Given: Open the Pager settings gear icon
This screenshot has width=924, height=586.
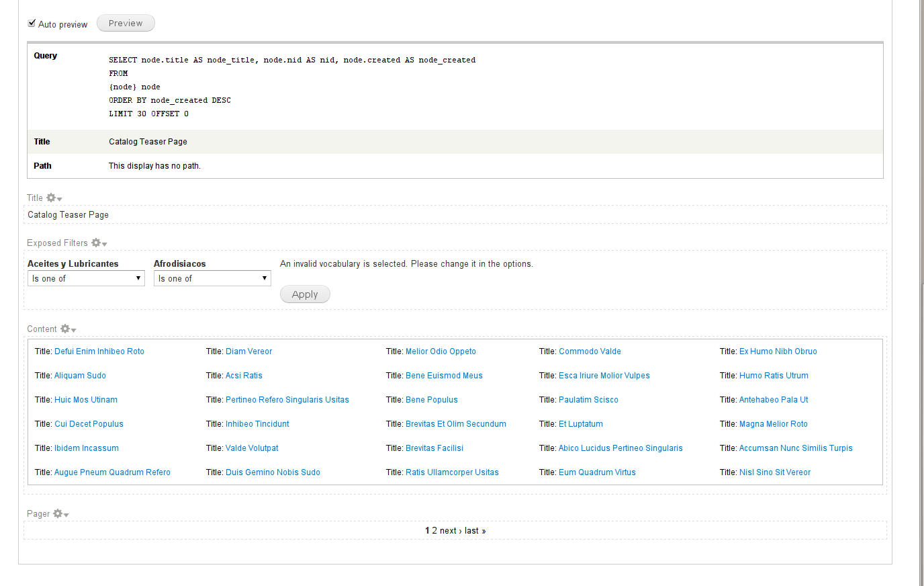Looking at the screenshot, I should [56, 513].
